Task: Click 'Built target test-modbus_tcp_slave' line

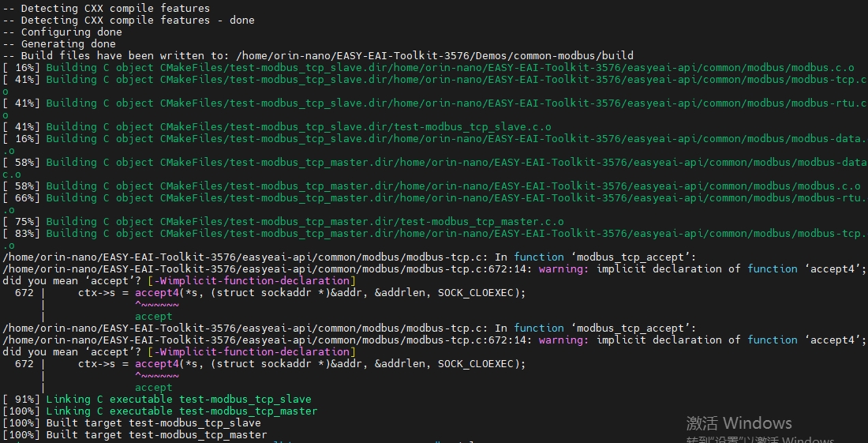Action: (x=132, y=423)
